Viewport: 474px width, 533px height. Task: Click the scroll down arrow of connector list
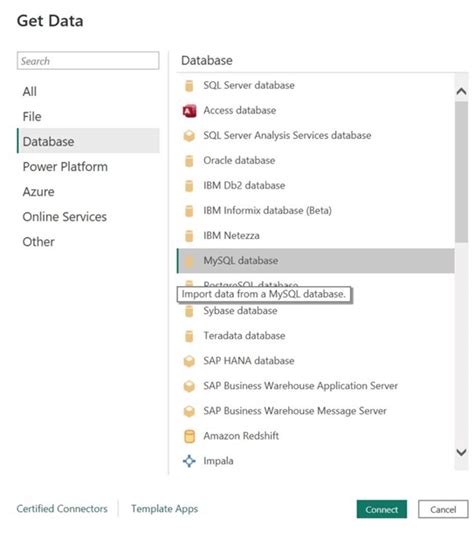(461, 452)
